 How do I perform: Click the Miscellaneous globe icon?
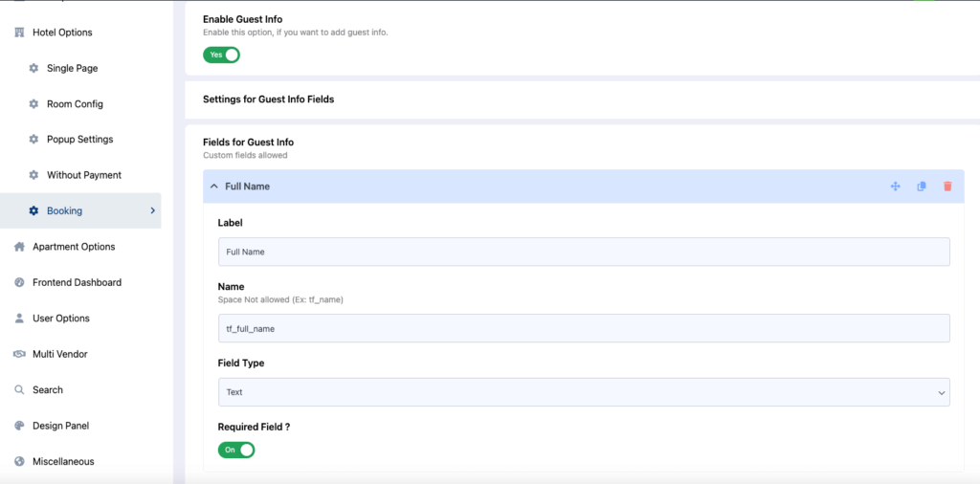pyautogui.click(x=19, y=461)
